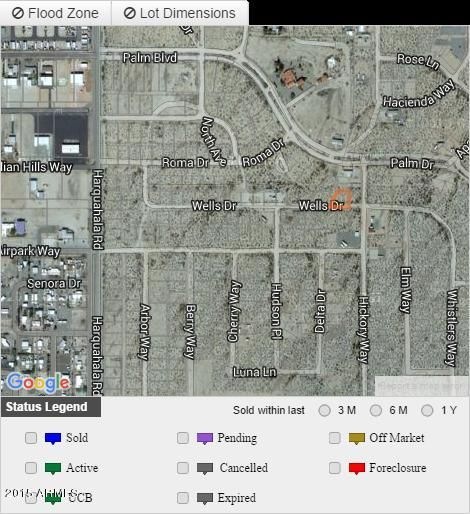Click the blue Sold marker icon
The height and width of the screenshot is (514, 470).
[x=53, y=438]
